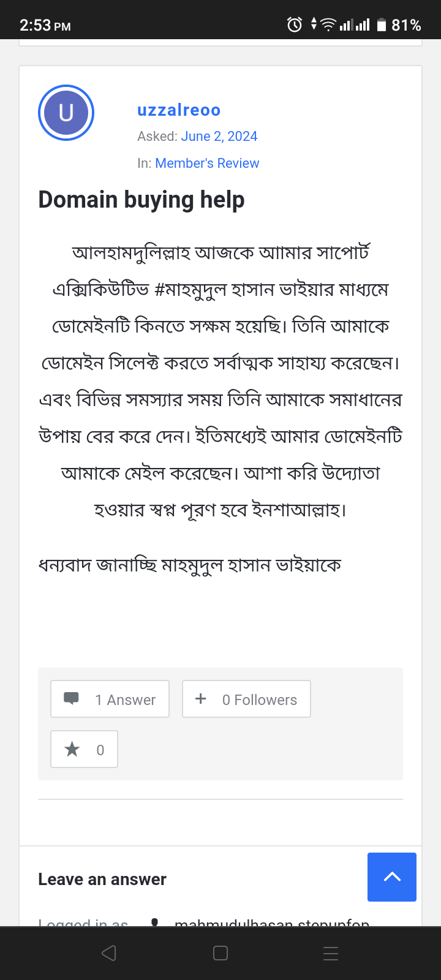Tap the speech bubble answer icon
The width and height of the screenshot is (441, 980).
[x=72, y=698]
